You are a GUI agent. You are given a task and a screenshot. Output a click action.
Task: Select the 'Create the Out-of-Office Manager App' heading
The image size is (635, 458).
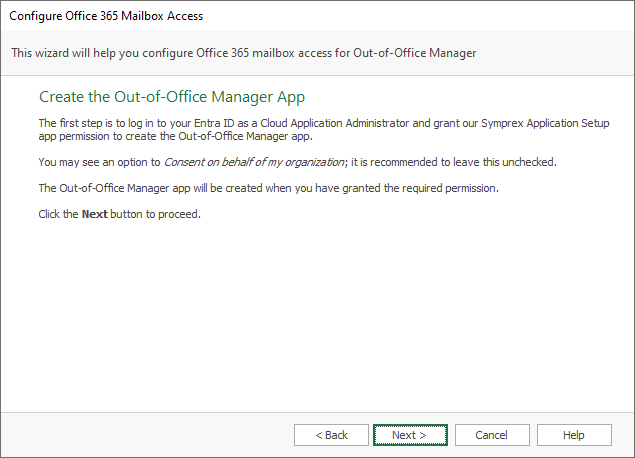pyautogui.click(x=172, y=97)
